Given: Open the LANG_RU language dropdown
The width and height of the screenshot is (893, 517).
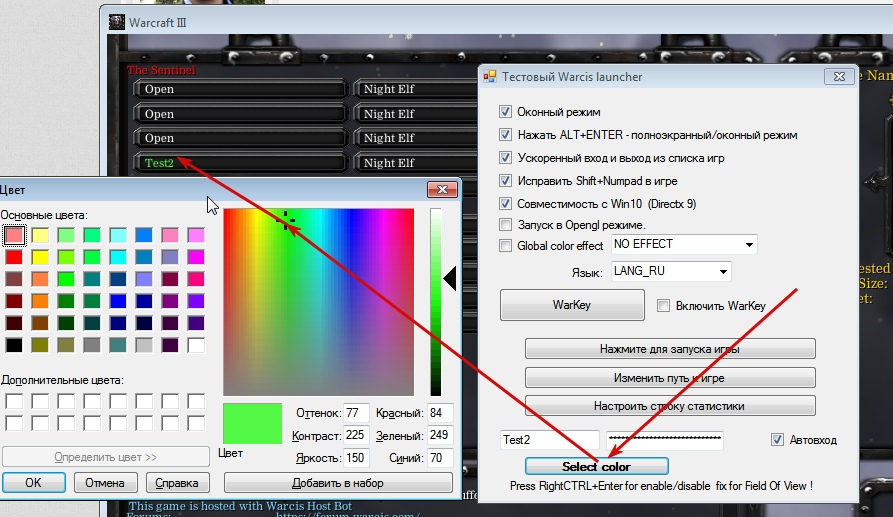Looking at the screenshot, I should (671, 271).
